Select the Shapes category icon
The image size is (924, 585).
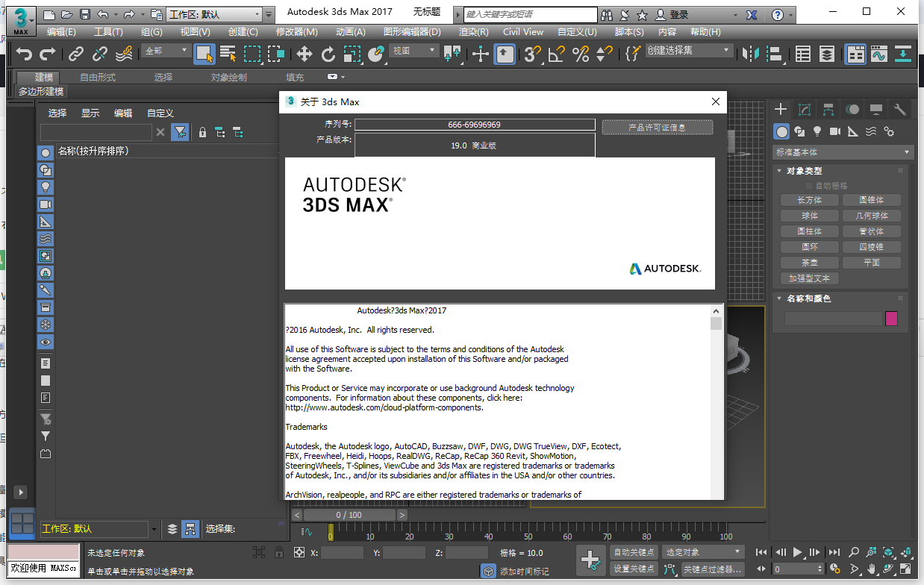tap(799, 131)
